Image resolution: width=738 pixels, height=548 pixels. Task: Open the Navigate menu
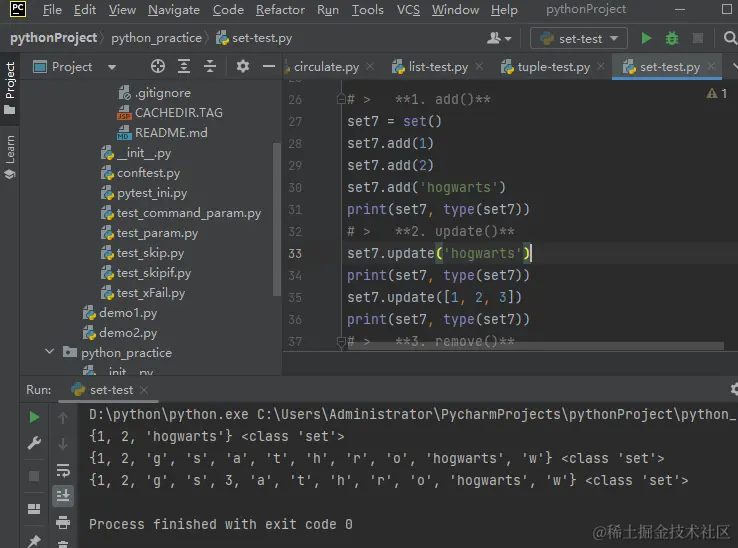click(174, 9)
